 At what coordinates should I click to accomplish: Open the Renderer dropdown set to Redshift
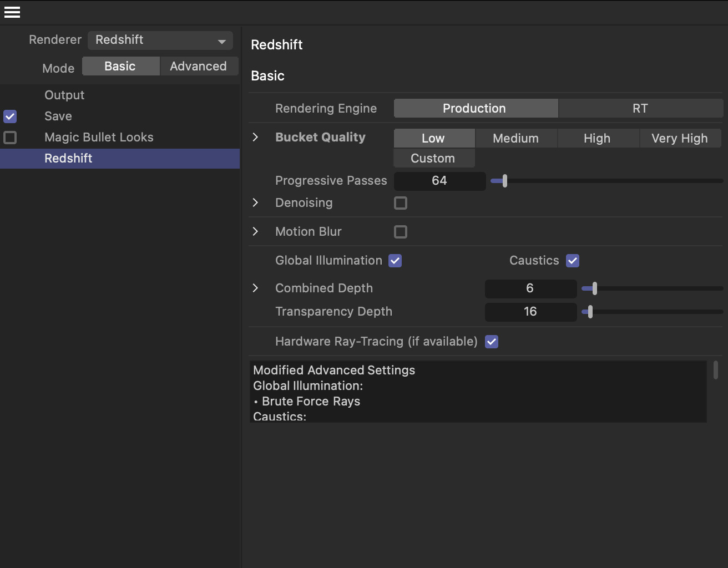(x=160, y=40)
